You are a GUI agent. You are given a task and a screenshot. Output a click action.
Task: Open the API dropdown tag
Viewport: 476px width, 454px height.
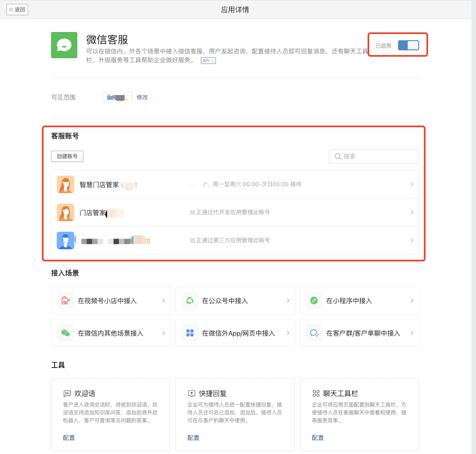click(208, 60)
